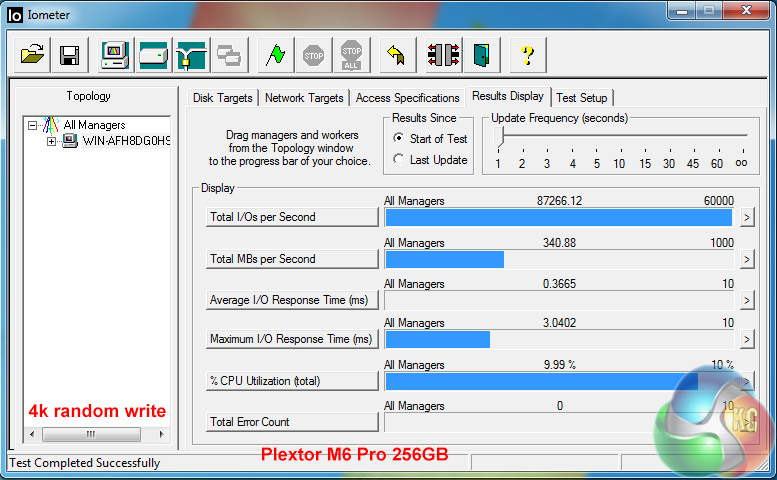This screenshot has width=777, height=480.
Task: Select Last Update radio button
Action: point(398,159)
